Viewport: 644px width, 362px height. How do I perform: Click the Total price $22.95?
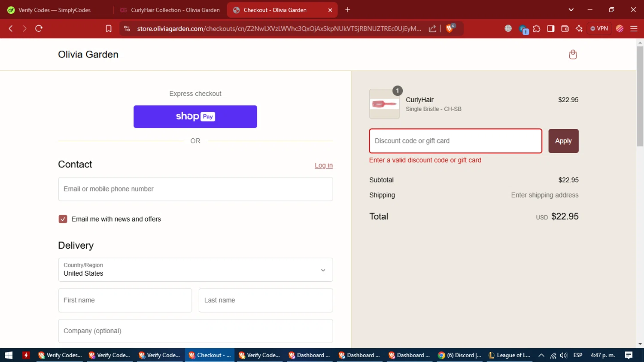[x=565, y=216]
